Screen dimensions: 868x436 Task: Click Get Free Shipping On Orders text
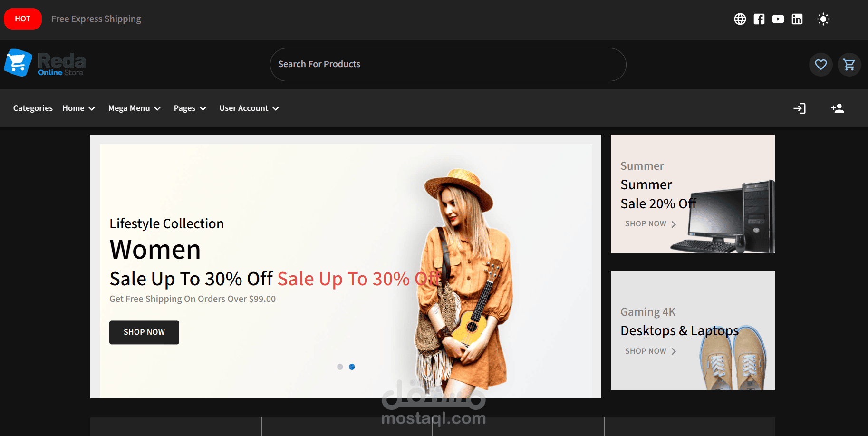[x=193, y=299]
